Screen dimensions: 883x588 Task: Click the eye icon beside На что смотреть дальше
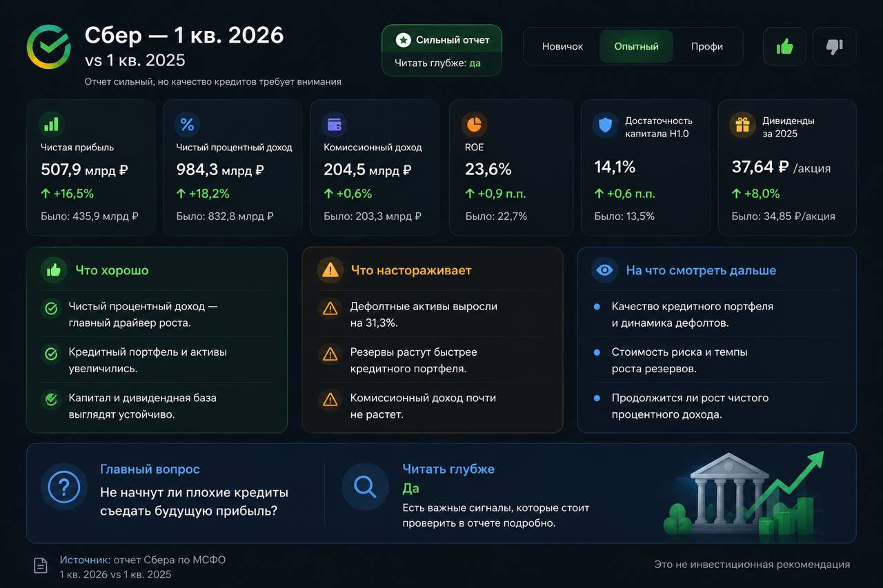tap(605, 270)
